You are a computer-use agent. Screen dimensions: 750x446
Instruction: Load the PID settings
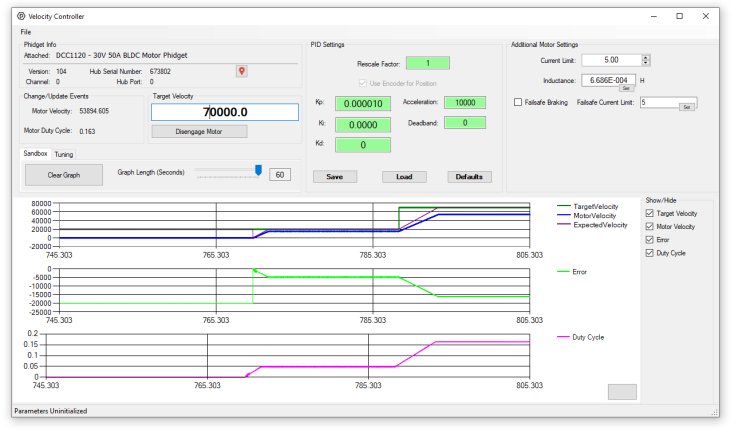coord(404,177)
